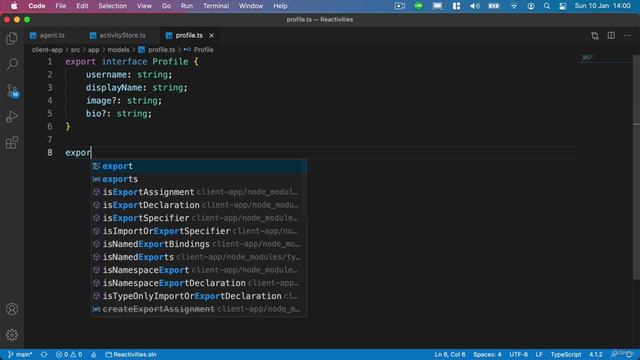Open the Extensions view

[x=12, y=143]
